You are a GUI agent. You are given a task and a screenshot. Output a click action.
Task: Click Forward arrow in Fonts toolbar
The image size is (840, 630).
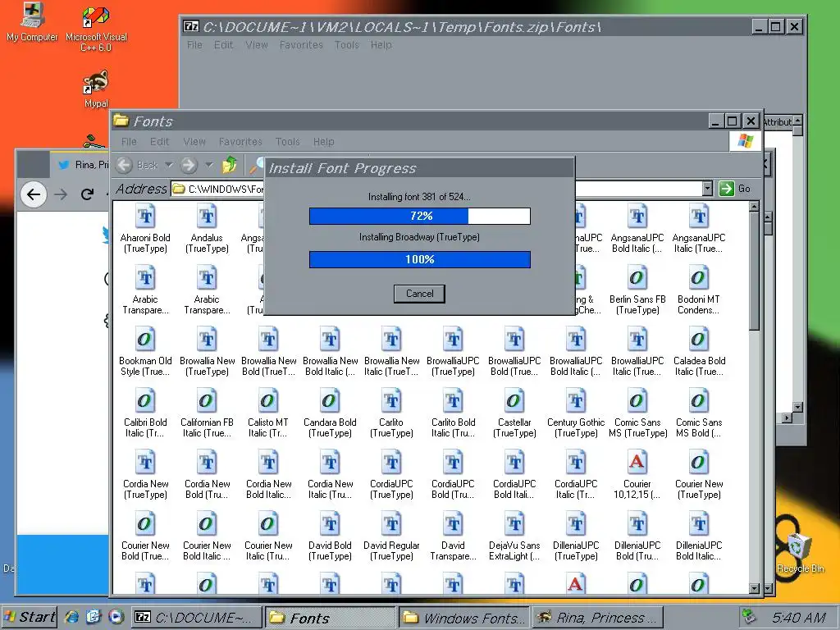coord(189,165)
